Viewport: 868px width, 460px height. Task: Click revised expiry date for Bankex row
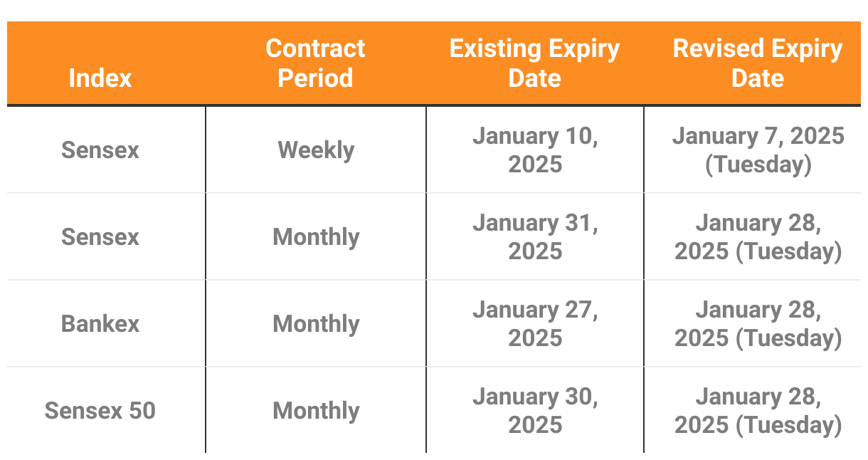pyautogui.click(x=758, y=324)
